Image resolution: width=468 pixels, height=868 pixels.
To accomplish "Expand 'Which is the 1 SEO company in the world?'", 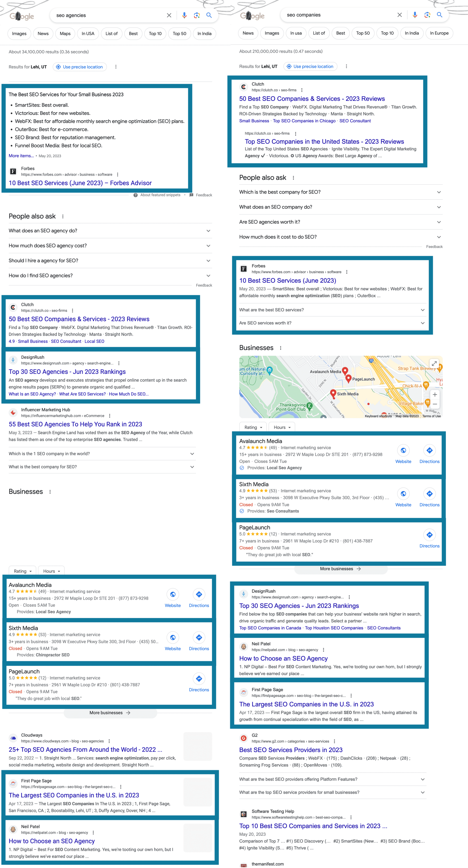I will tap(102, 454).
